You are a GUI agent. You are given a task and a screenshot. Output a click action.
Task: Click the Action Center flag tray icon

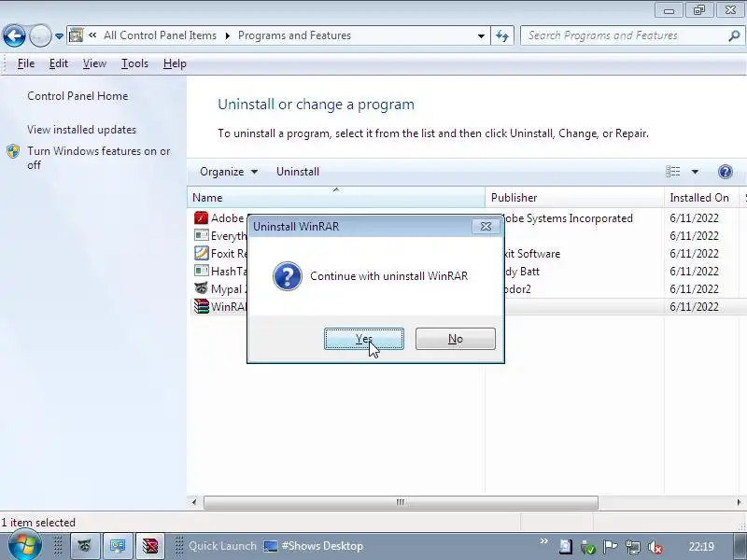[x=610, y=547]
